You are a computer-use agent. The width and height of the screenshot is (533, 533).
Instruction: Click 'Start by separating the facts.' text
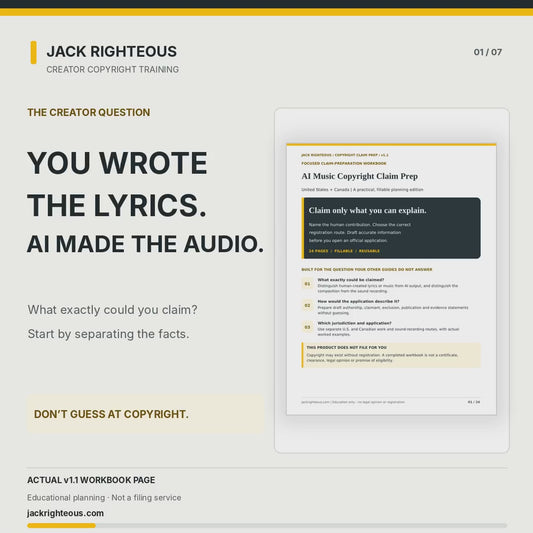(x=108, y=334)
